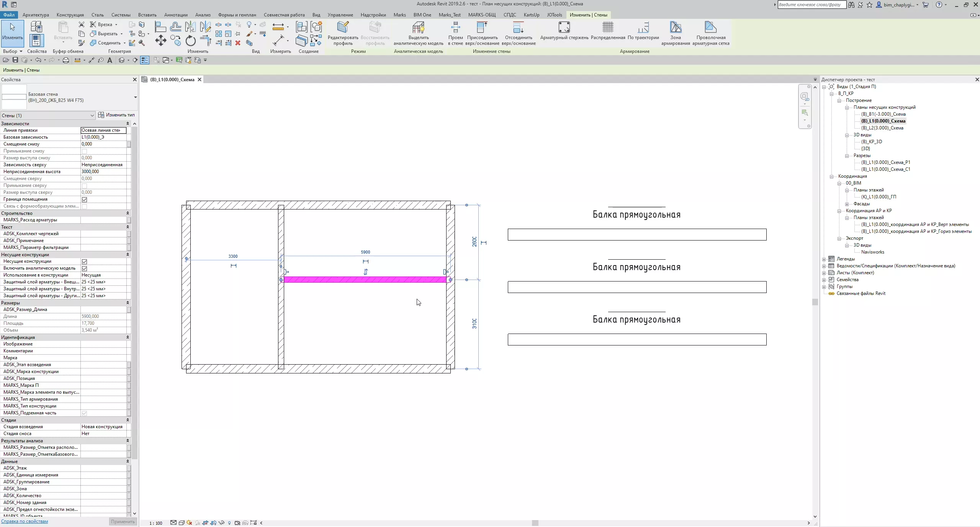The height and width of the screenshot is (527, 980).
Task: Click the Зона армирования icon
Action: point(676,28)
